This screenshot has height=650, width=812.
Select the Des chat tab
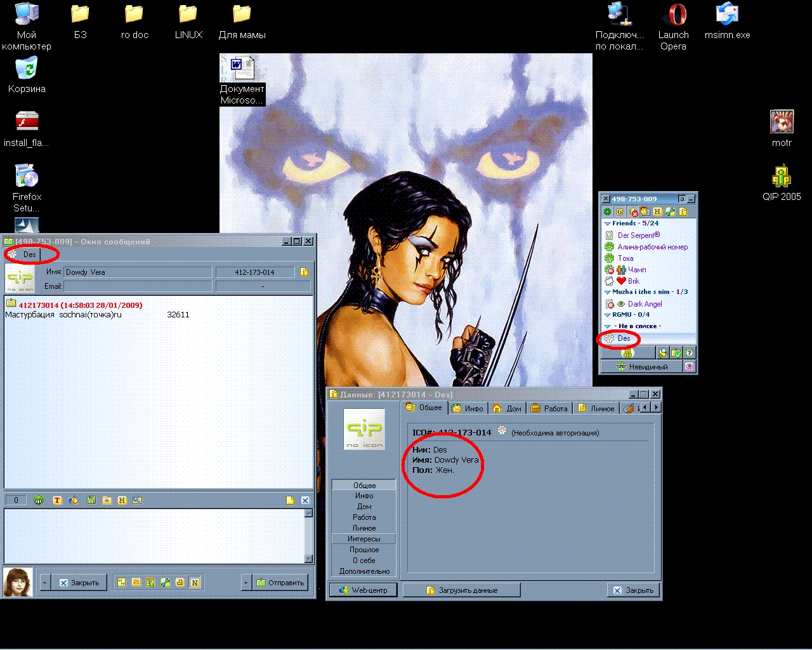(x=23, y=255)
